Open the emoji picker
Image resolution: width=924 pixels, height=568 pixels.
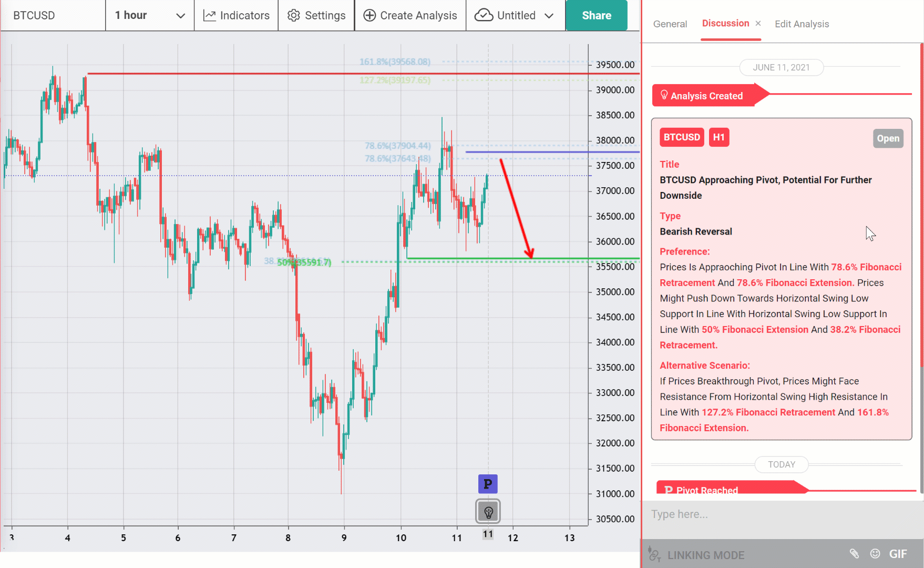click(875, 553)
